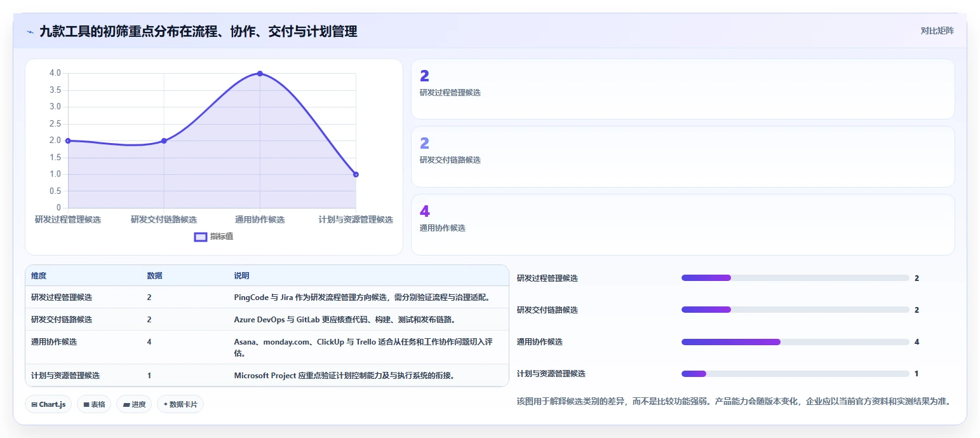Image resolution: width=980 pixels, height=438 pixels.
Task: Click the 通用协作候选 label on the chart x-axis
Action: click(x=260, y=219)
